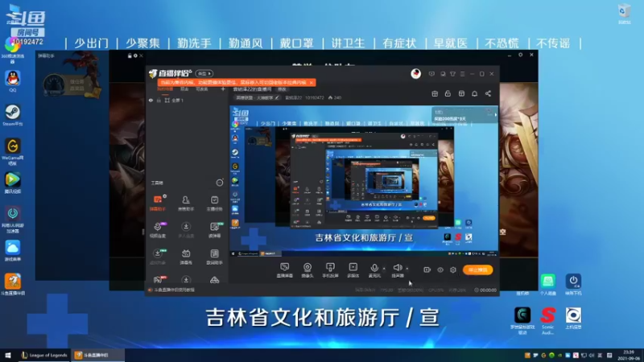Add a new scene with the plus tab
Image resolution: width=644 pixels, height=362 pixels.
tap(223, 89)
